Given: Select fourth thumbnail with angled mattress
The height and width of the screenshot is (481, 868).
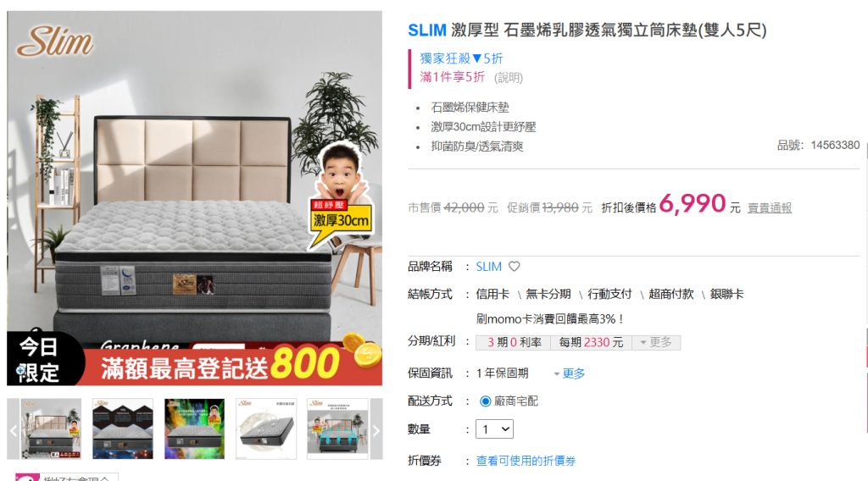Looking at the screenshot, I should coord(266,429).
